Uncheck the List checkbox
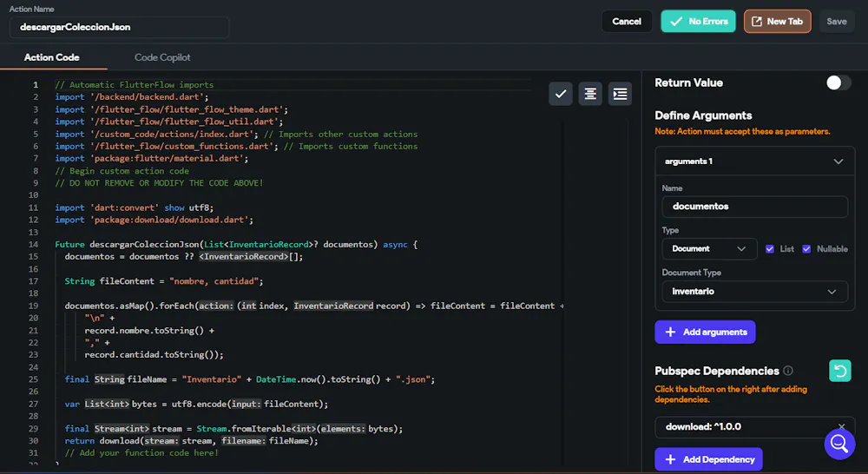The image size is (868, 474). coord(769,248)
